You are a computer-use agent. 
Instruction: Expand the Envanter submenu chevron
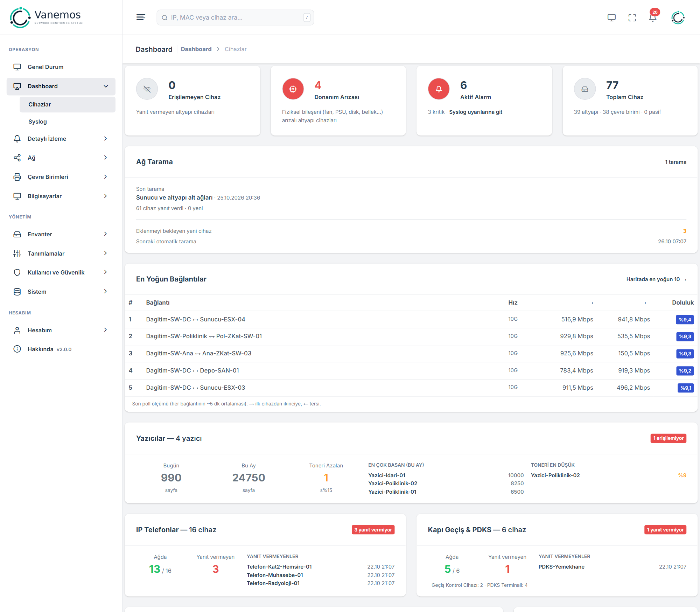[105, 234]
